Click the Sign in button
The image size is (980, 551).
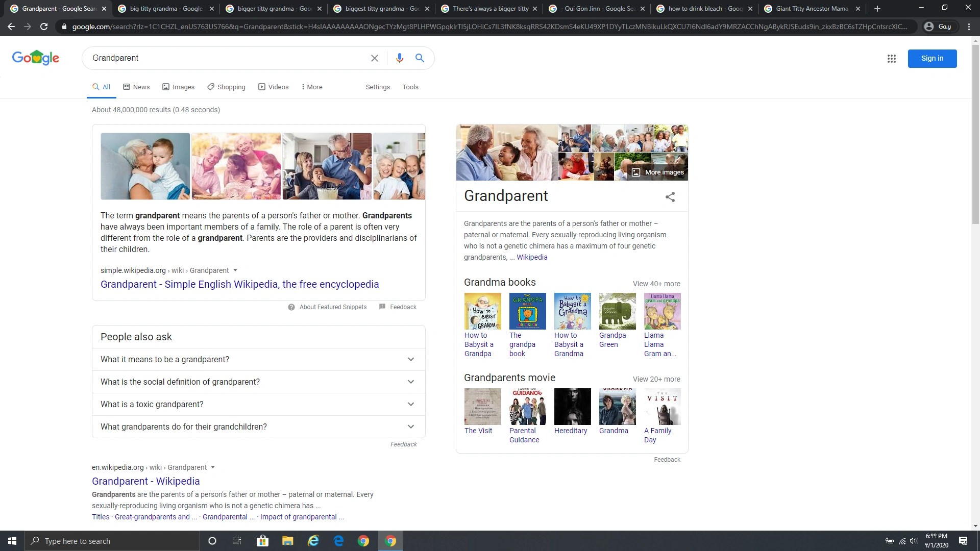[x=932, y=59]
